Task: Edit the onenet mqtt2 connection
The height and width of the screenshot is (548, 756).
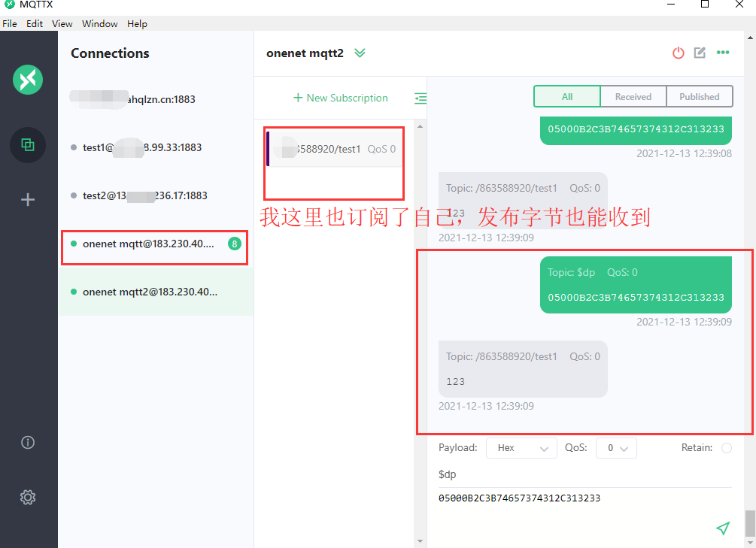Action: click(700, 53)
